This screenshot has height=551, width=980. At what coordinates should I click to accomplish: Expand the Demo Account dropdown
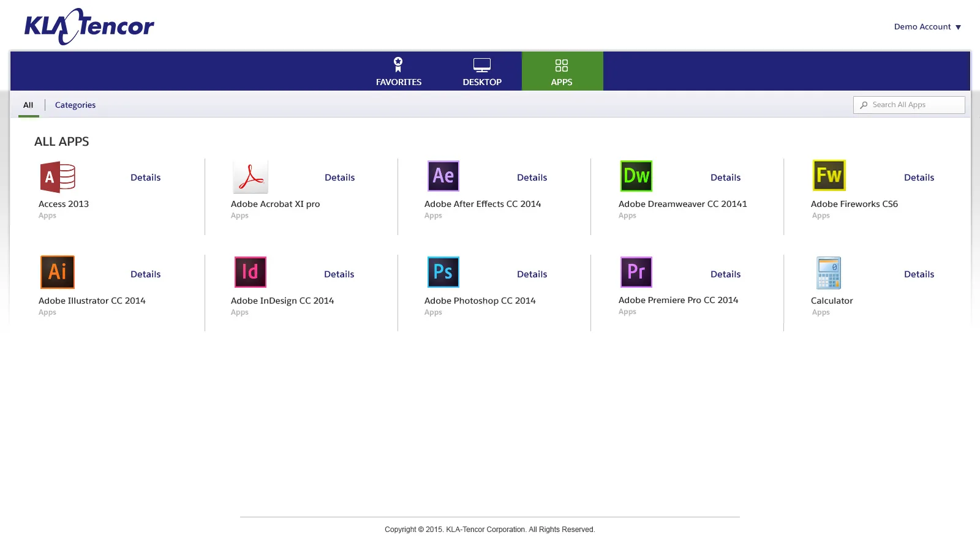(927, 27)
